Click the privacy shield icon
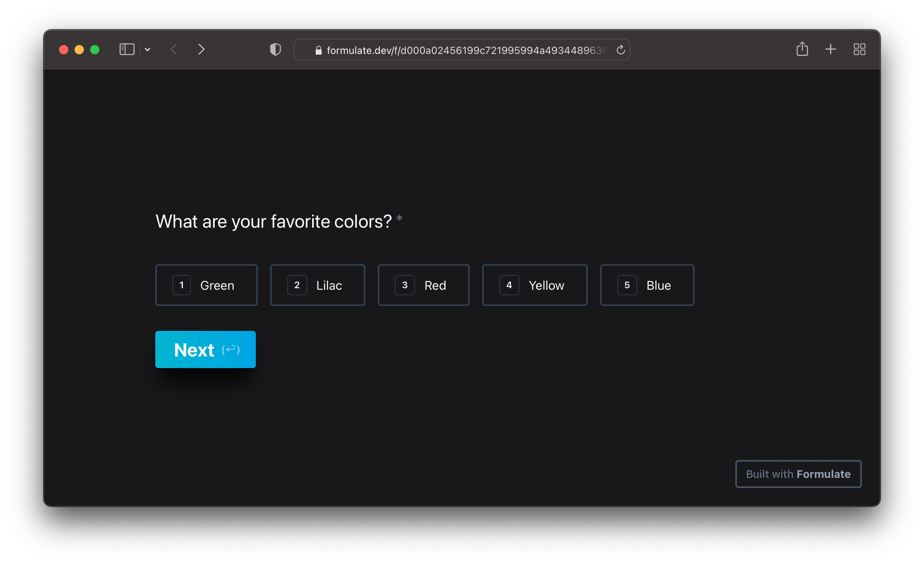The width and height of the screenshot is (924, 564). [275, 50]
